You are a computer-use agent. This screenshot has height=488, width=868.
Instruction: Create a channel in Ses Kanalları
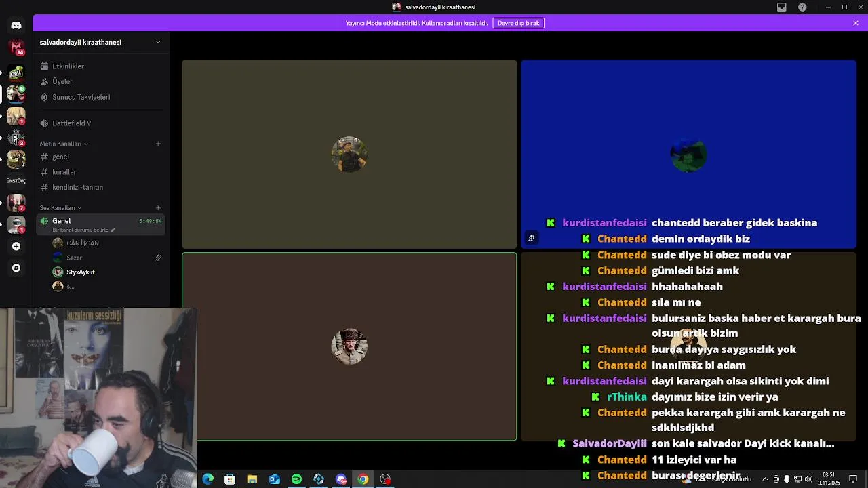point(158,208)
